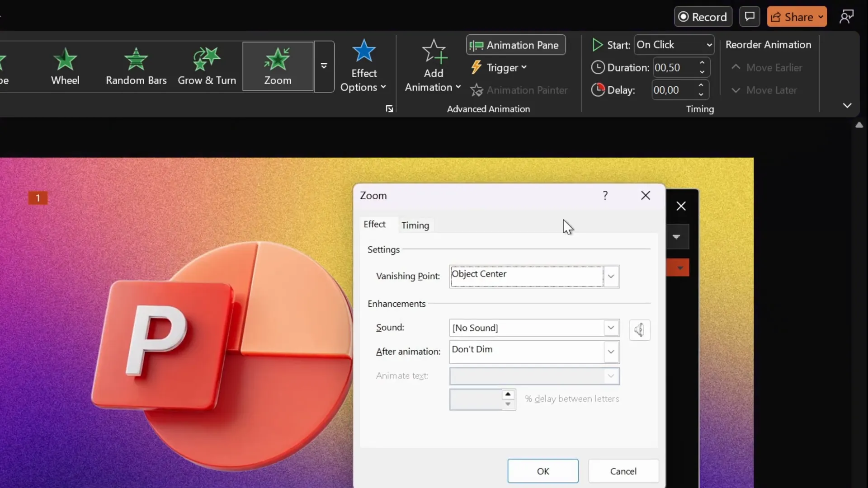Increase animation Delay with up arrow
The image size is (868, 488).
coord(701,85)
